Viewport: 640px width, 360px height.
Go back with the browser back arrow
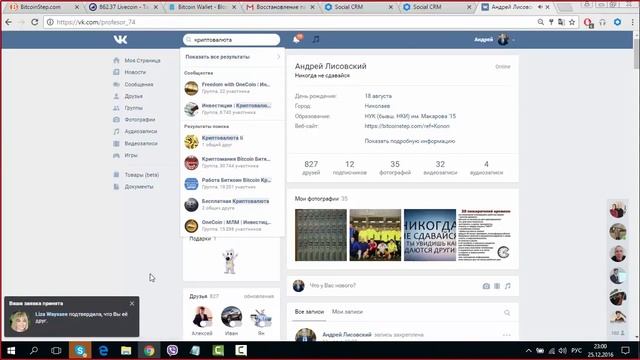pos(9,22)
